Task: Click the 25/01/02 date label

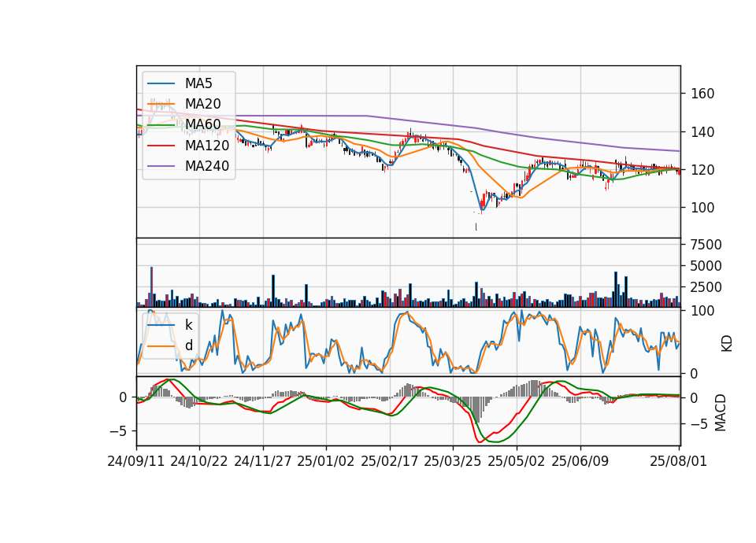Action: 326,461
